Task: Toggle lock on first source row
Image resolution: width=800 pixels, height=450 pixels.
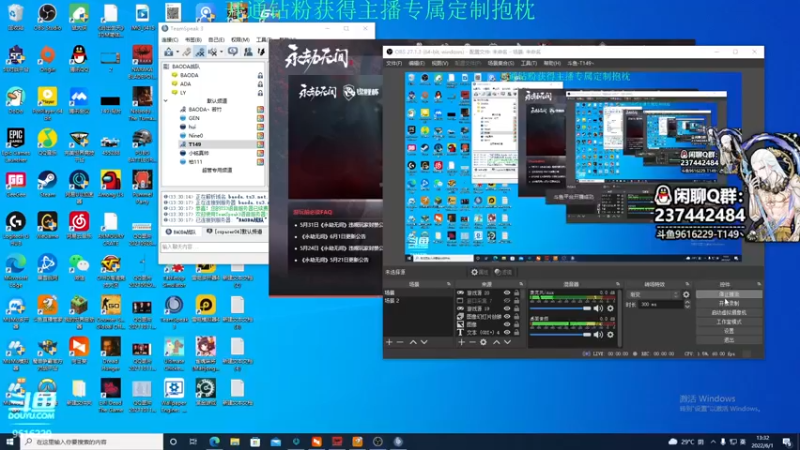Action: [516, 293]
